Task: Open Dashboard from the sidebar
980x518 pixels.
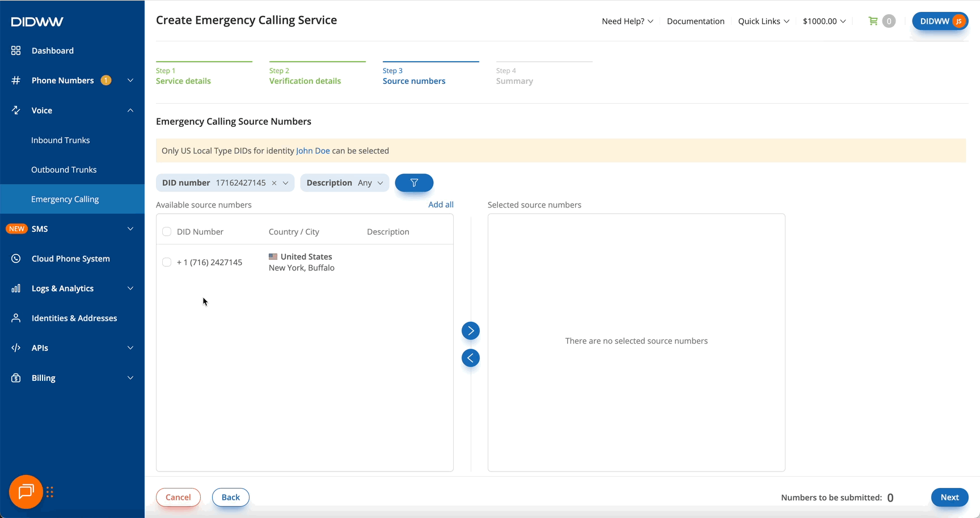Action: [x=53, y=51]
